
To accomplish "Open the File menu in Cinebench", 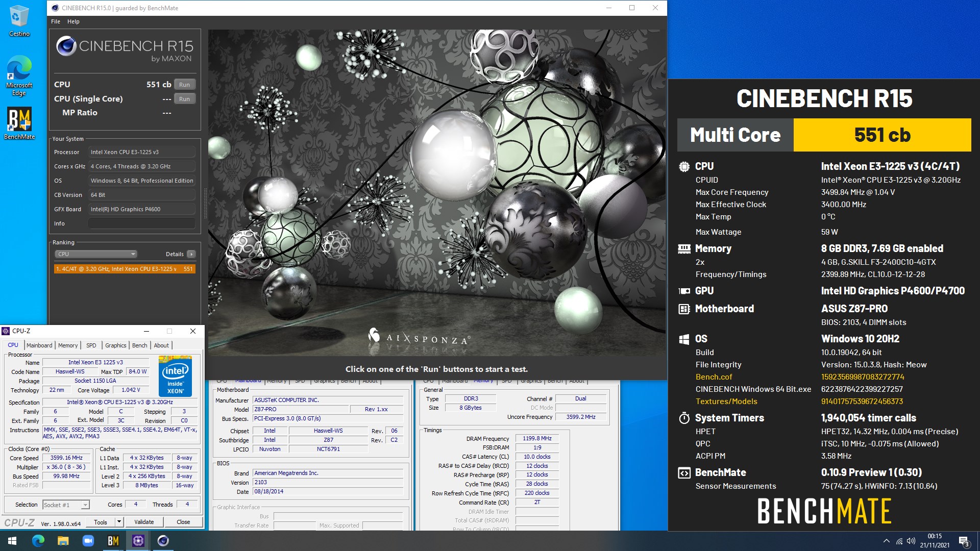I will pyautogui.click(x=56, y=21).
